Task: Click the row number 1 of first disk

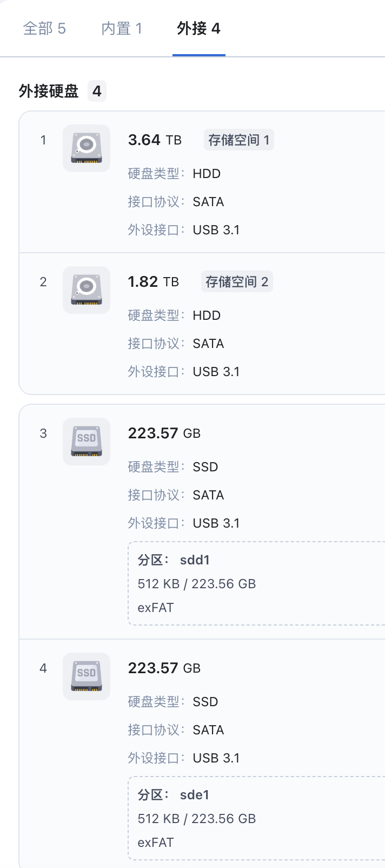Action: coord(43,140)
